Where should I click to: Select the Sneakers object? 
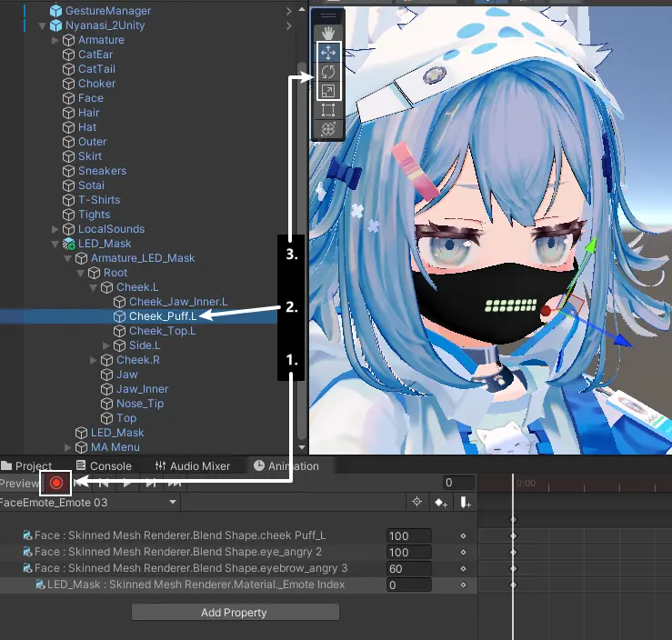coord(102,171)
